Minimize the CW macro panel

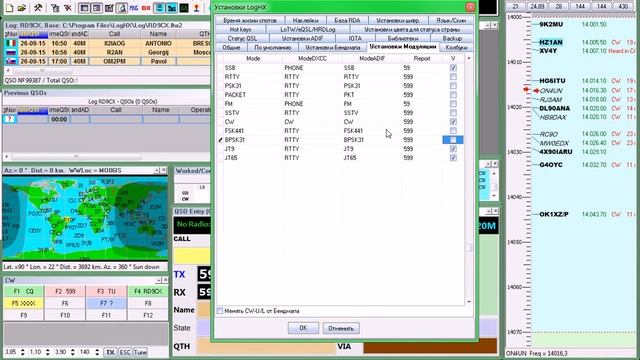tap(158, 280)
